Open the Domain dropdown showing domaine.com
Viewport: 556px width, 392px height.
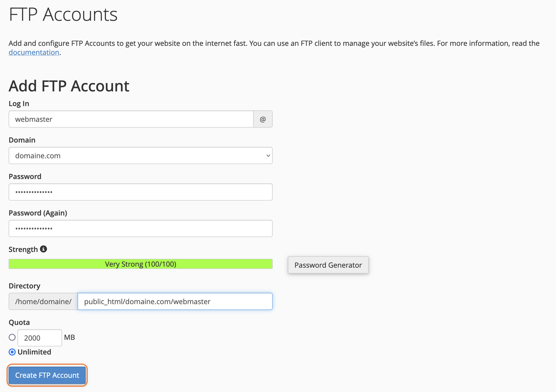pyautogui.click(x=141, y=155)
